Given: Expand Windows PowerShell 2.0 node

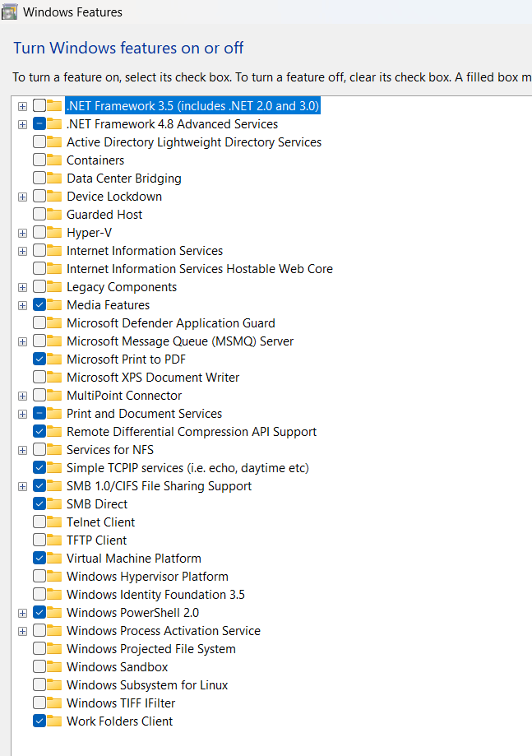Looking at the screenshot, I should (22, 613).
